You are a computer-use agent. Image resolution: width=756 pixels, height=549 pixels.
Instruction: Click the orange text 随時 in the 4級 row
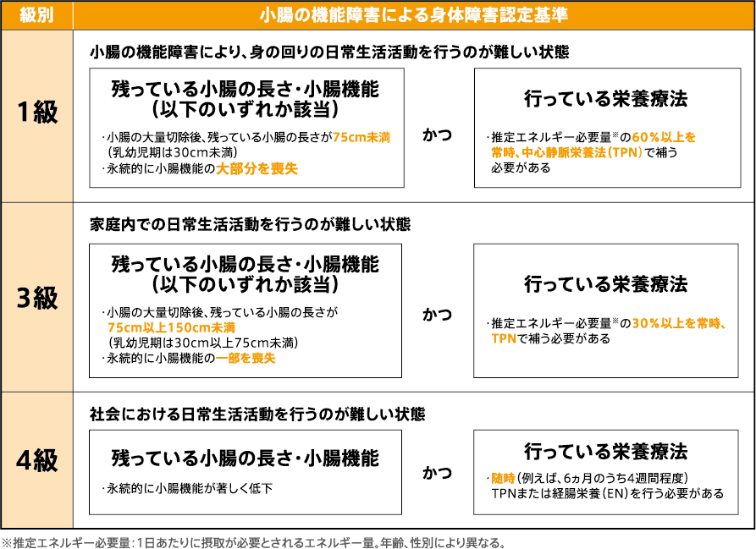504,479
